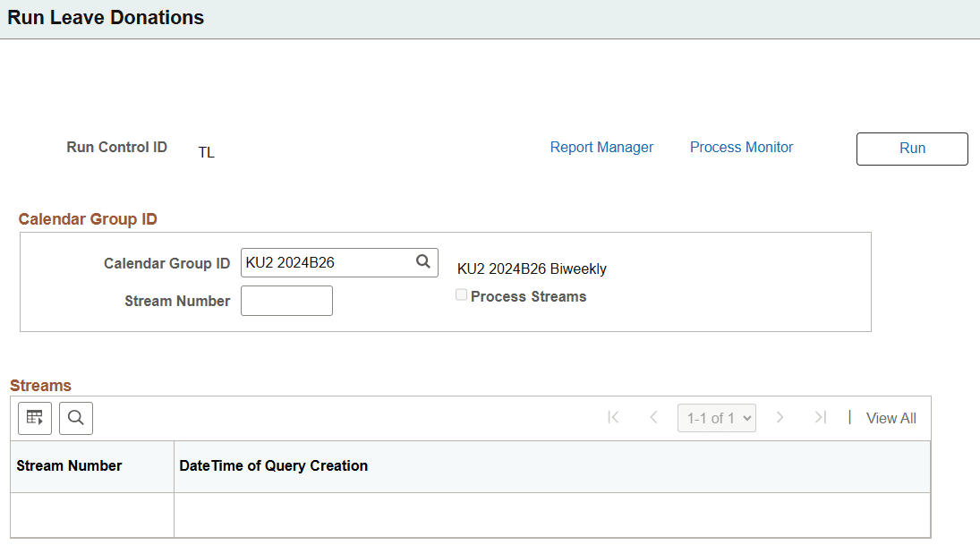Open the Process Monitor link
Screen dimensions: 980x554
[741, 148]
